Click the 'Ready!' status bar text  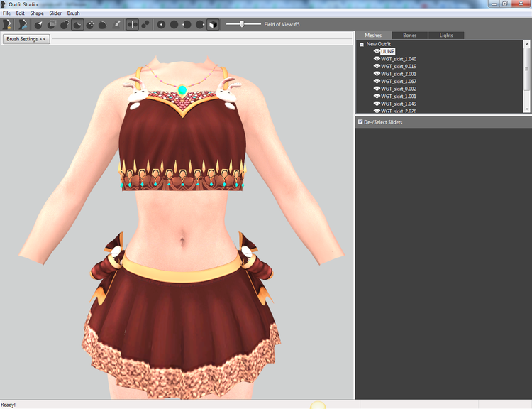[8, 405]
